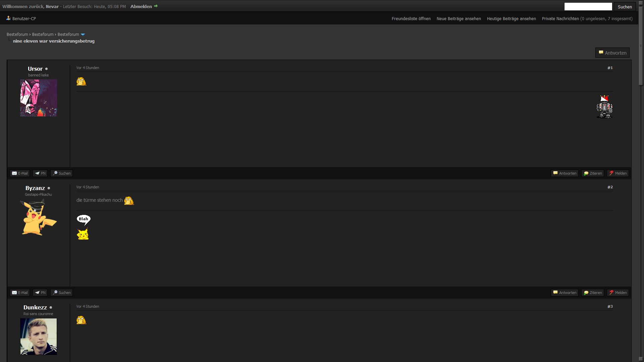Click the psyduck smiley in post #1

point(81,81)
